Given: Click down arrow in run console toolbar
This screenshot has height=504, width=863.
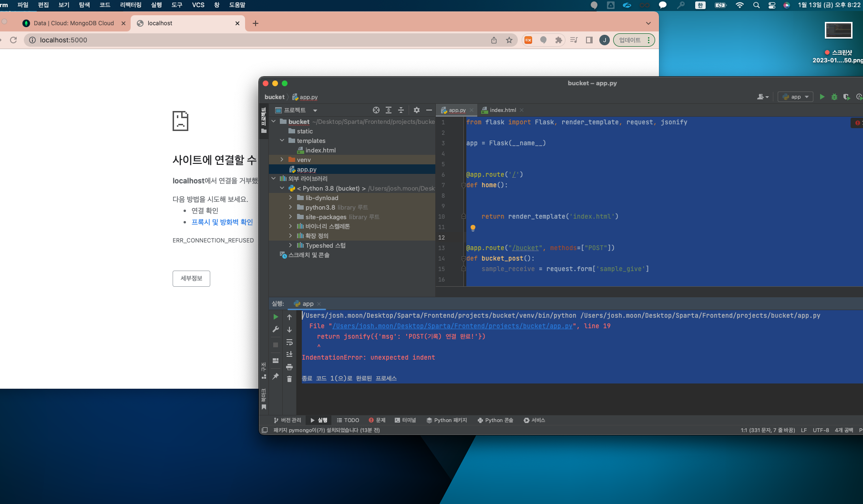Looking at the screenshot, I should coord(289,329).
